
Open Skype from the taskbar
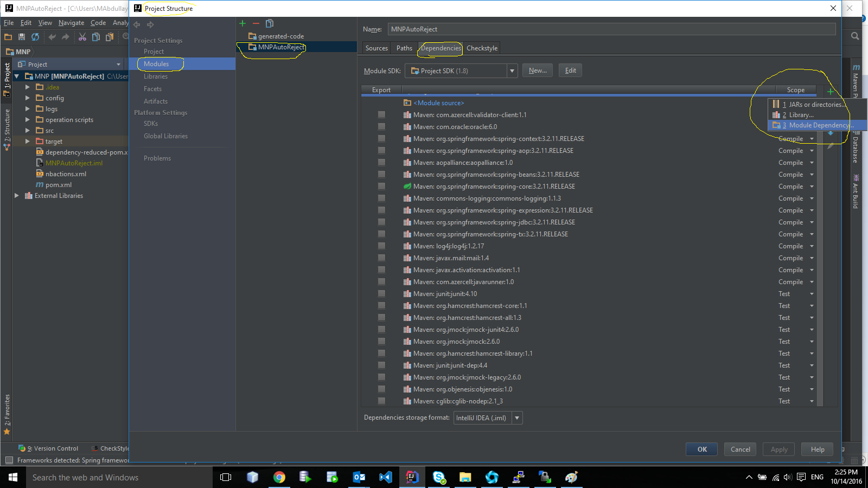coord(439,477)
